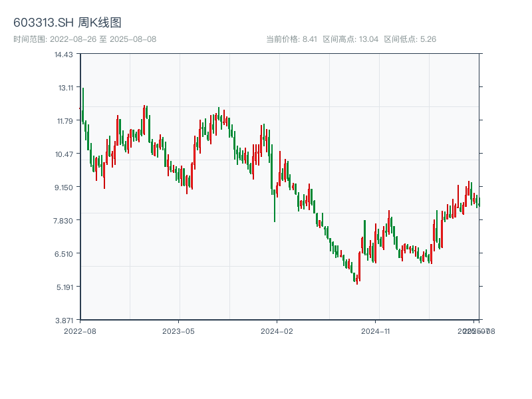The width and height of the screenshot is (532, 399).
Task: Click the 当前价格 8.41 label
Action: [291, 39]
